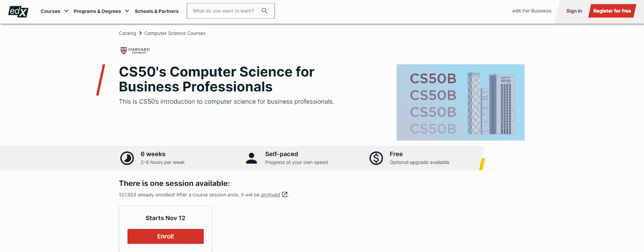Open the Catalog breadcrumb dropdown path

click(x=127, y=33)
